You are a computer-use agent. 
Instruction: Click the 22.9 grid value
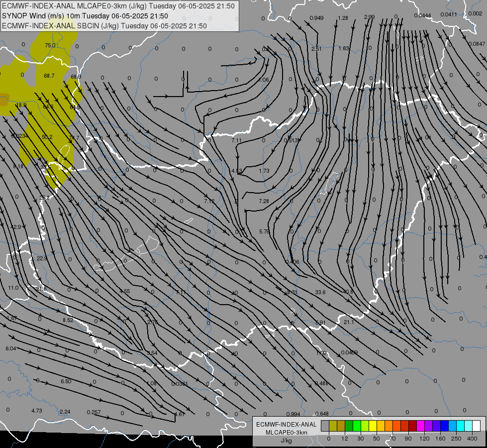point(42,258)
